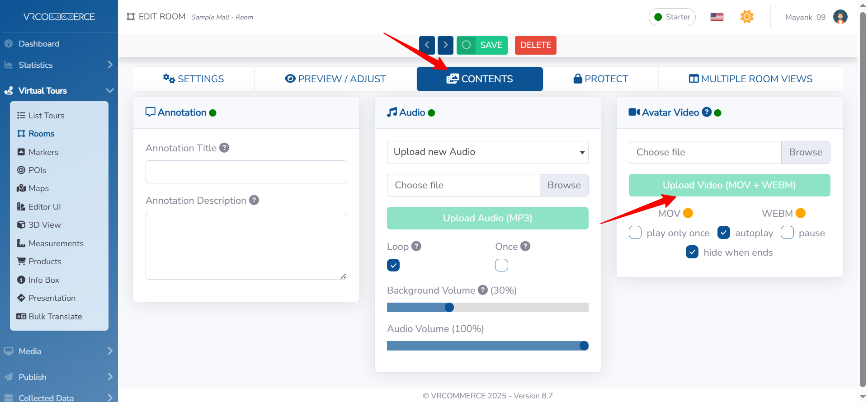Click the sun theme toggle icon

(747, 17)
